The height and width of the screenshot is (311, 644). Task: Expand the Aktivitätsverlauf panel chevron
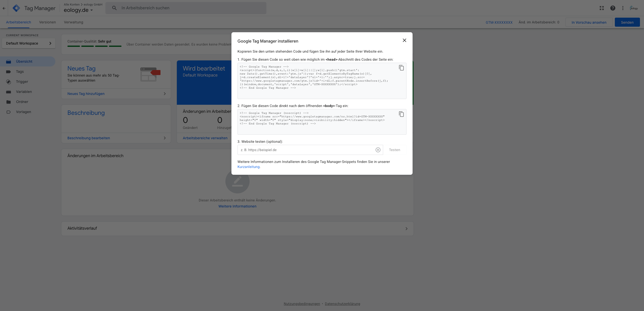[406, 229]
